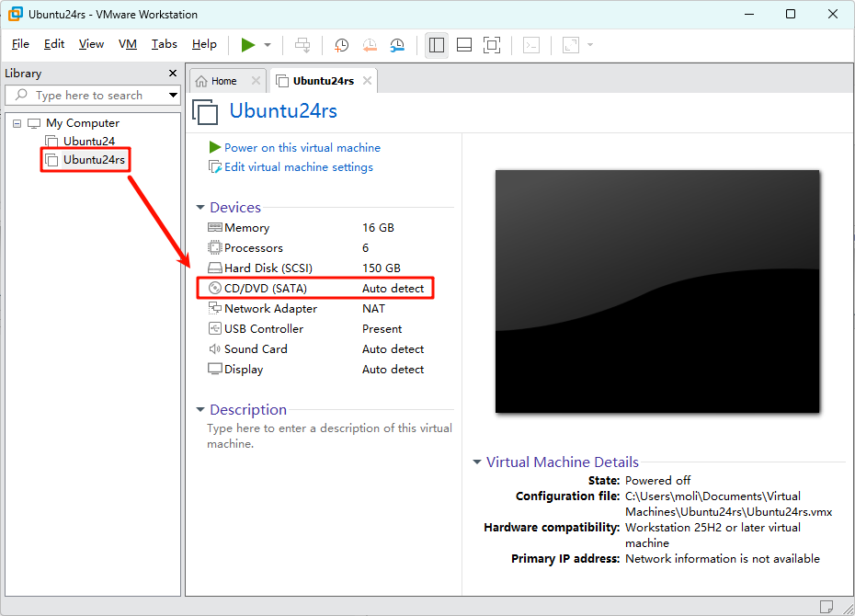The image size is (855, 616).
Task: Open the power options dropdown arrow
Action: [268, 45]
